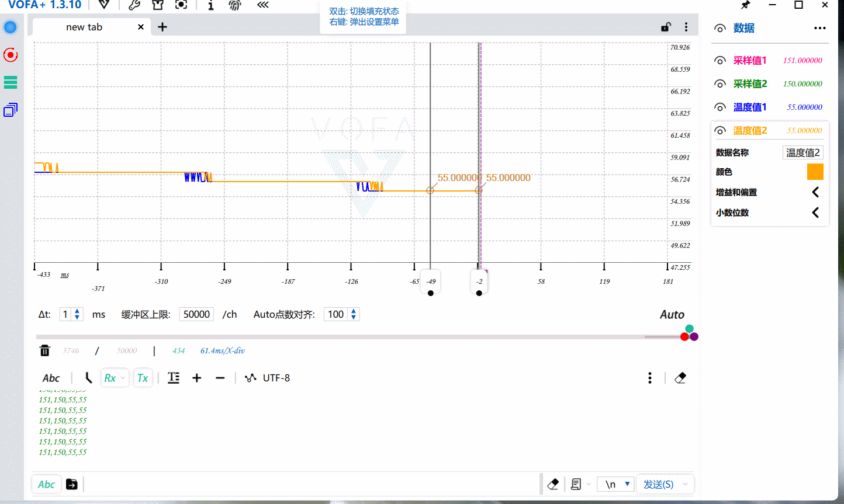
Task: Decrease font with minus icon in receive toolbar
Action: [x=220, y=378]
